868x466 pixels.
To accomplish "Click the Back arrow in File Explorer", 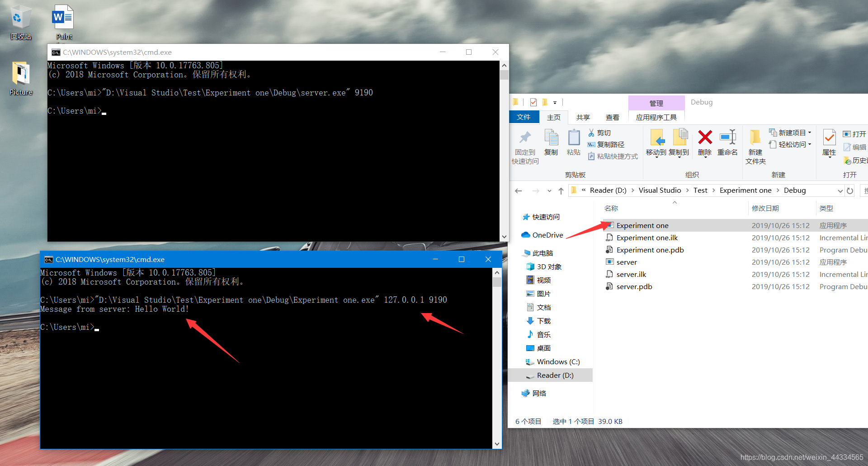I will click(519, 191).
